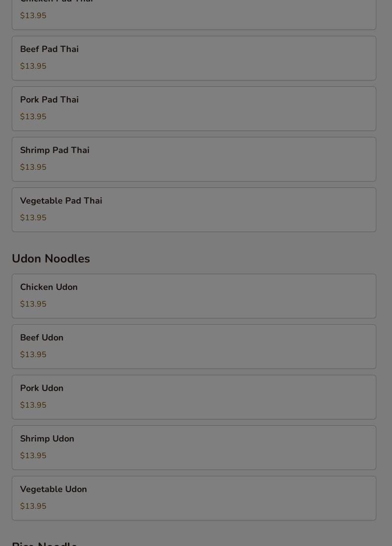
Task: Click the Shrimp Udon price text
Action: coord(33,455)
